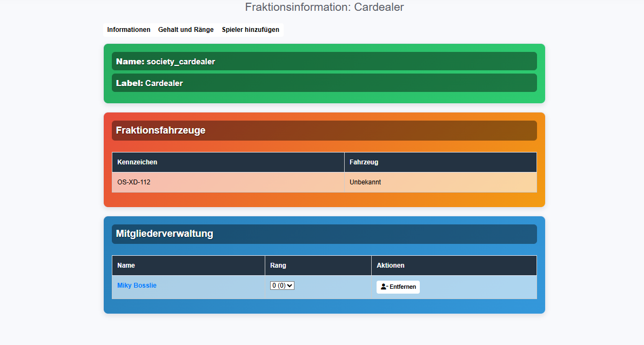Switch to the Informationen tab
Image resolution: width=644 pixels, height=345 pixels.
(129, 30)
